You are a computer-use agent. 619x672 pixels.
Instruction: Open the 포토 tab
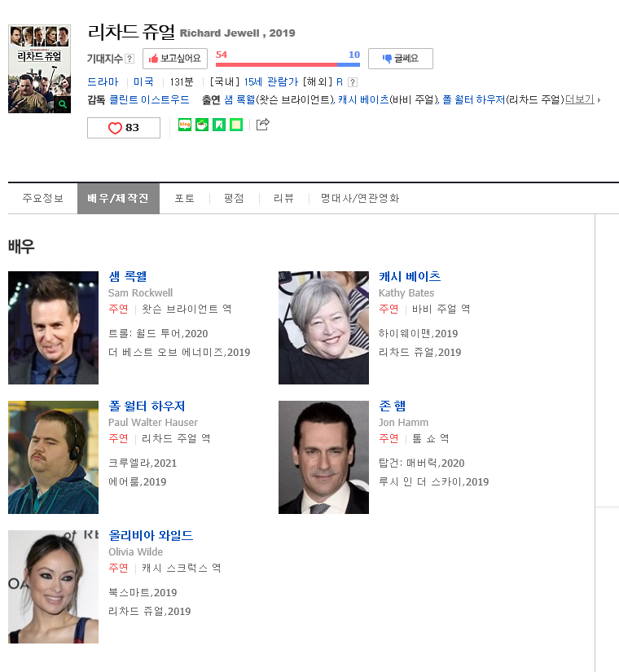click(x=184, y=198)
